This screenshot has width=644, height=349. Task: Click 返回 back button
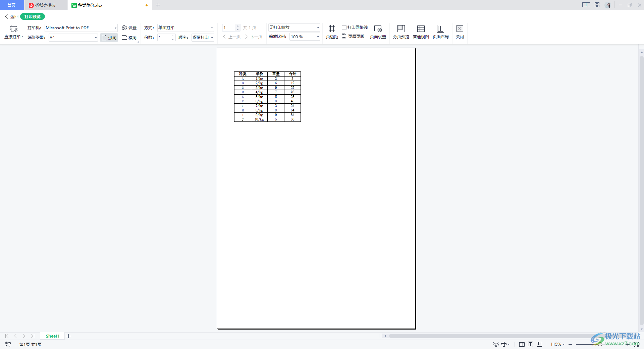click(x=11, y=16)
